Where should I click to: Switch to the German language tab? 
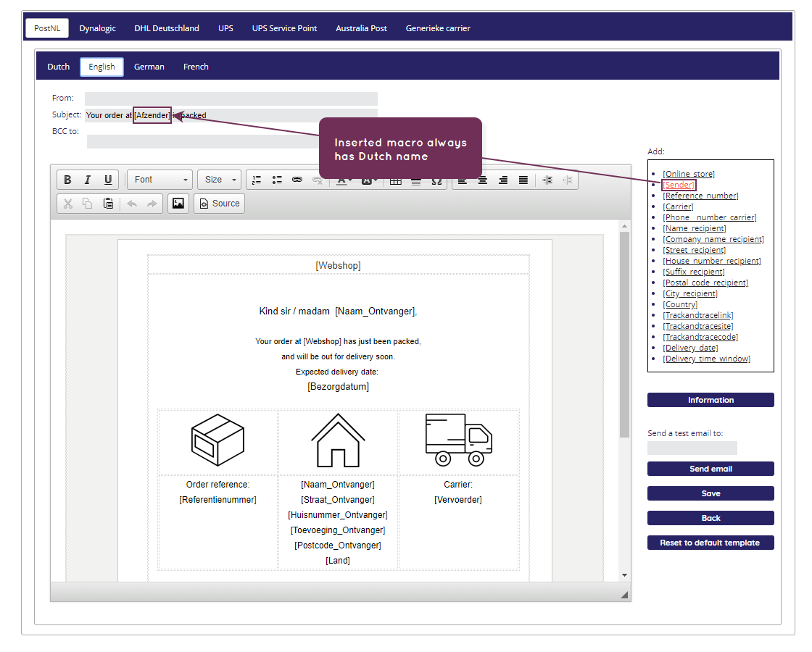pos(149,67)
